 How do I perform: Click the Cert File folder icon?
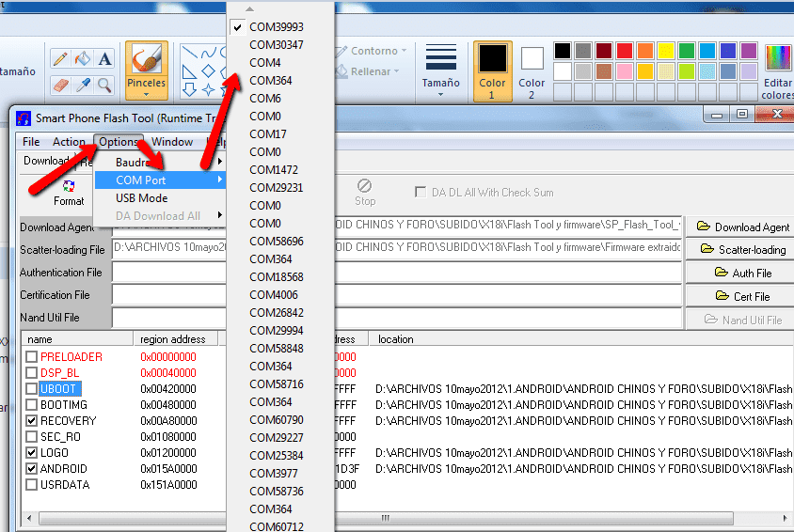[723, 295]
